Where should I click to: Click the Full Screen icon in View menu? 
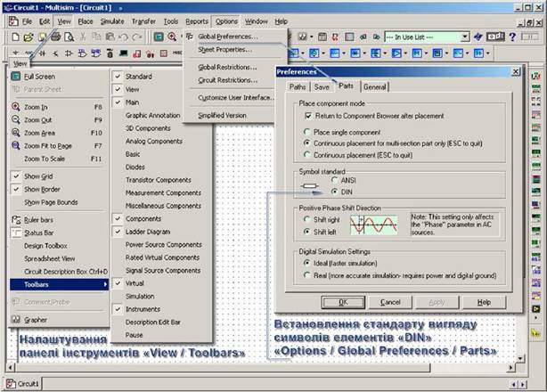coord(18,77)
